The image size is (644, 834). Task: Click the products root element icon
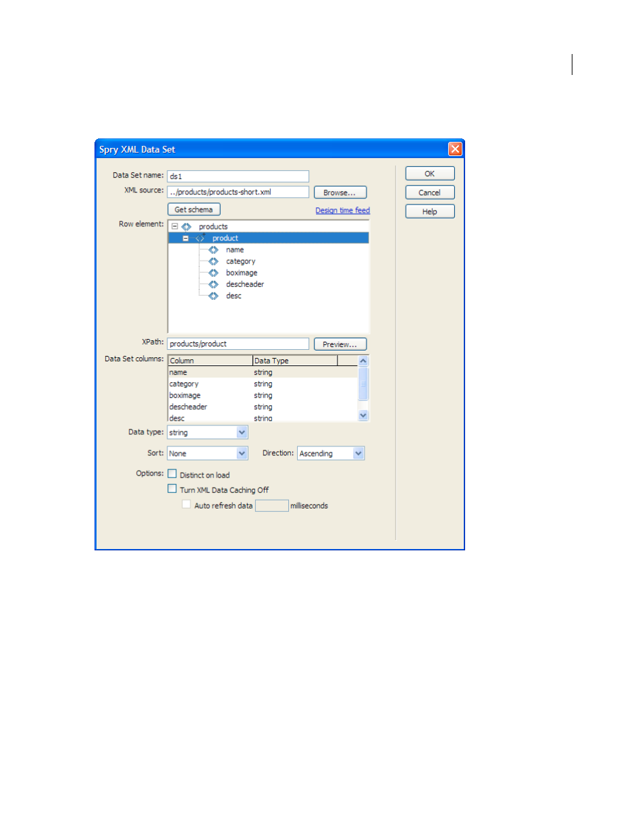(x=186, y=227)
